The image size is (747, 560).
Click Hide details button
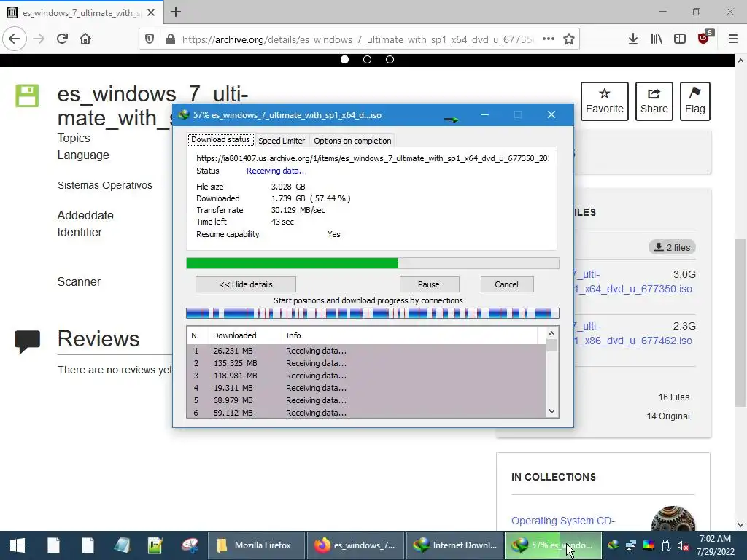tap(246, 284)
